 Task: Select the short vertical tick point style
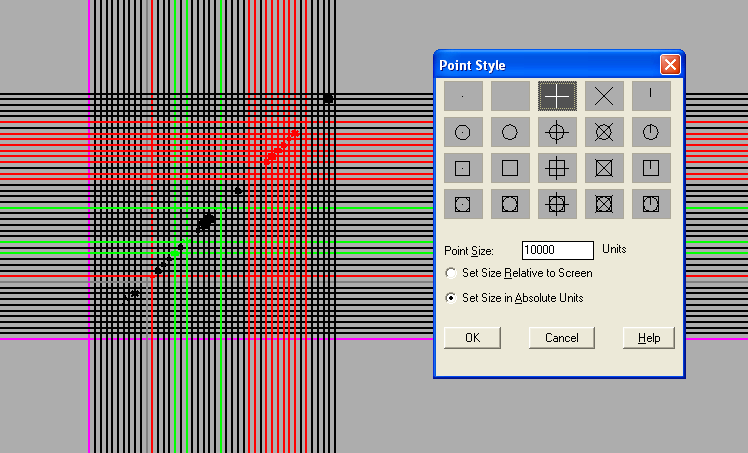coord(651,96)
